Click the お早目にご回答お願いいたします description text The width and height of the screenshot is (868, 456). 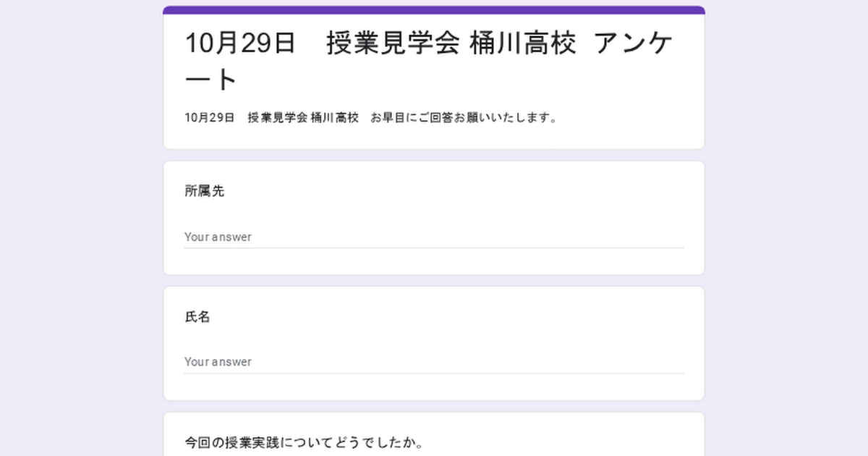tap(464, 118)
